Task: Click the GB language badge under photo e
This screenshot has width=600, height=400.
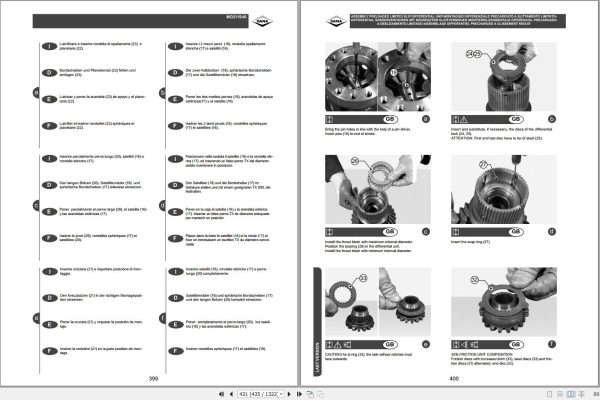Action: point(390,344)
